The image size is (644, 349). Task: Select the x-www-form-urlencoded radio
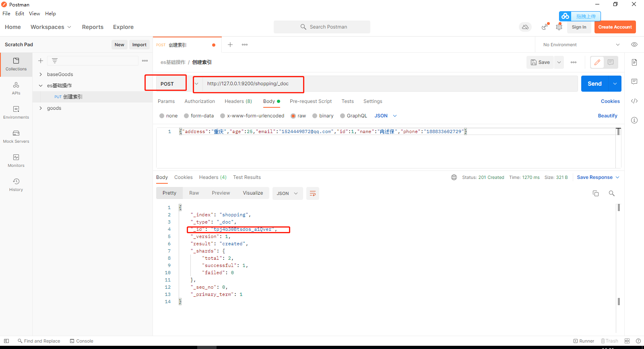(223, 116)
